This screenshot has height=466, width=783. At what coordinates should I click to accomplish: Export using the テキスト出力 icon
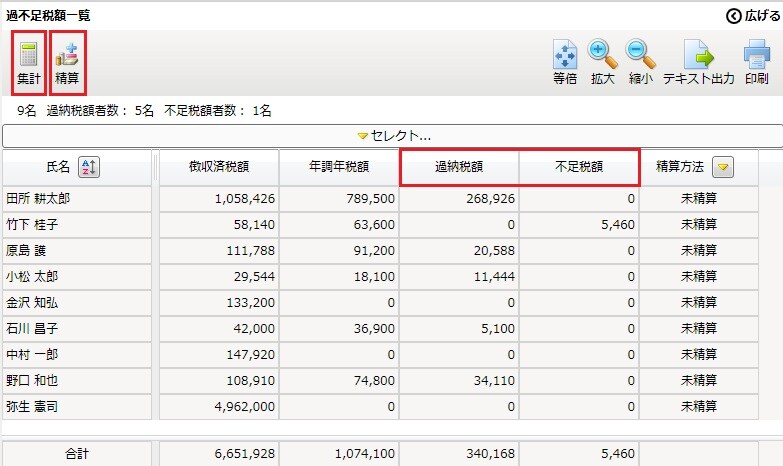pyautogui.click(x=698, y=61)
